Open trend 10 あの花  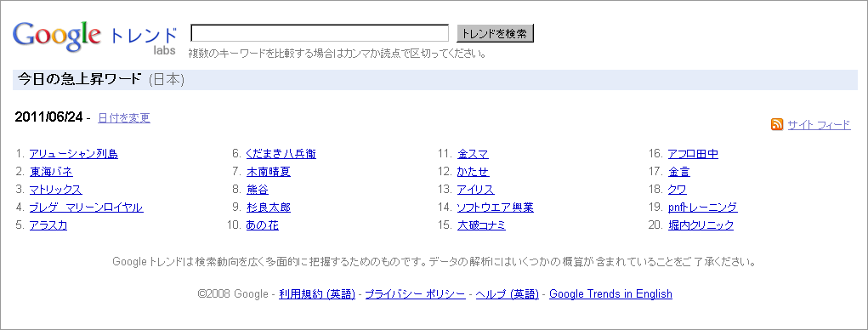click(263, 225)
